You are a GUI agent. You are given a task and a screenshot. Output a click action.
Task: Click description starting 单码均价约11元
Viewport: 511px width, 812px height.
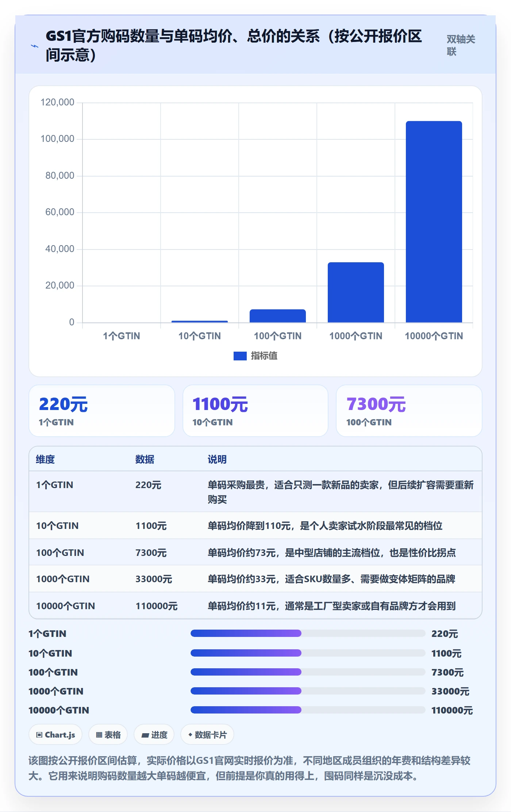[331, 606]
